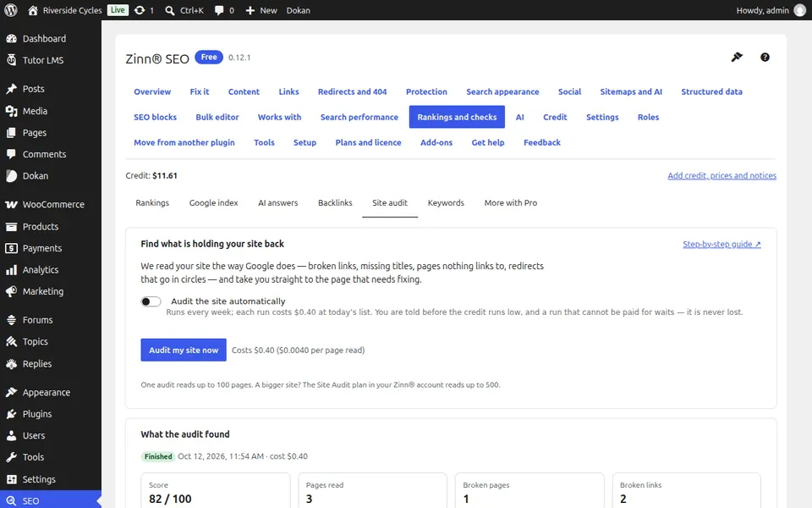Open the Redirects and 404 section
812x508 pixels.
pyautogui.click(x=352, y=91)
